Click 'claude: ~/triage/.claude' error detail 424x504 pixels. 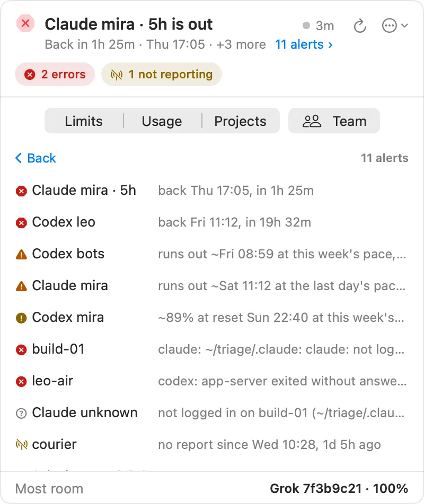281,349
